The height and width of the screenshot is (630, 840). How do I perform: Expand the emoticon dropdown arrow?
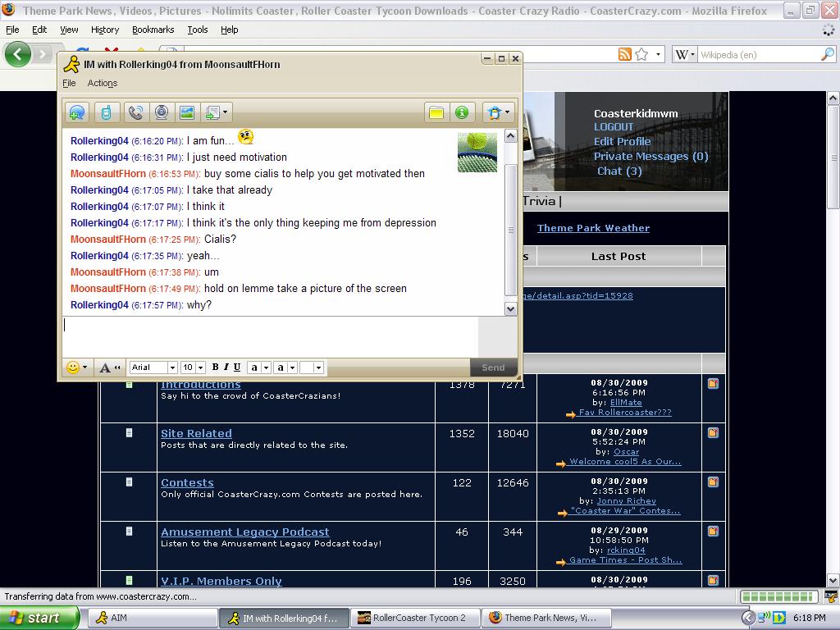coord(84,367)
